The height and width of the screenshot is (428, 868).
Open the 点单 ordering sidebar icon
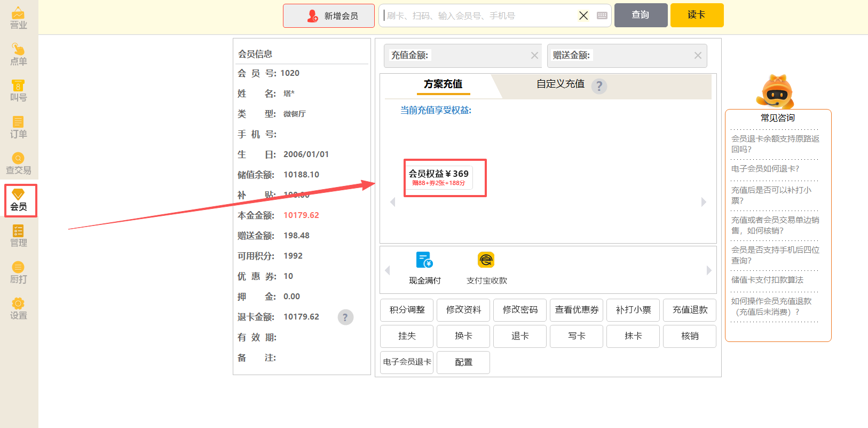[19, 55]
